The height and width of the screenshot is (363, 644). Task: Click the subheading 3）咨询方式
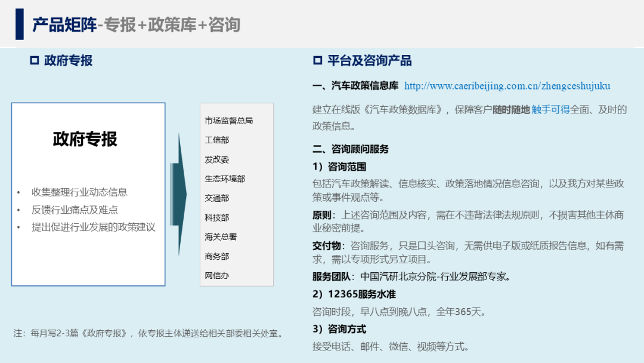[x=339, y=330]
